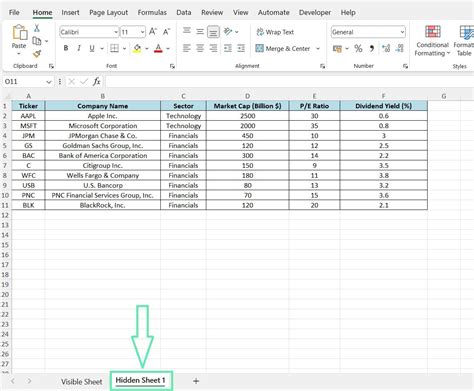The image size is (474, 391).
Task: Toggle Underline formatting
Action: [92, 48]
